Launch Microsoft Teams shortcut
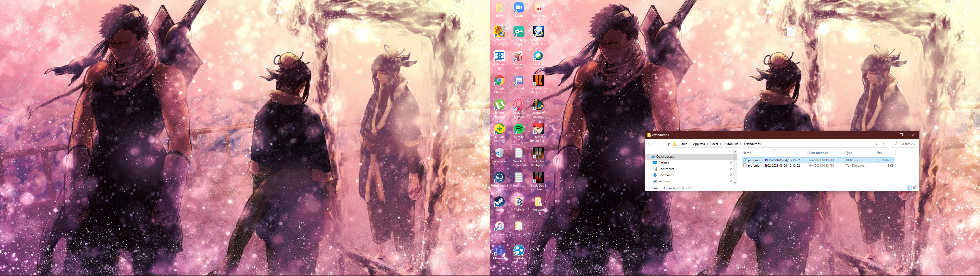Screen dimensions: 980x276 (x=499, y=255)
